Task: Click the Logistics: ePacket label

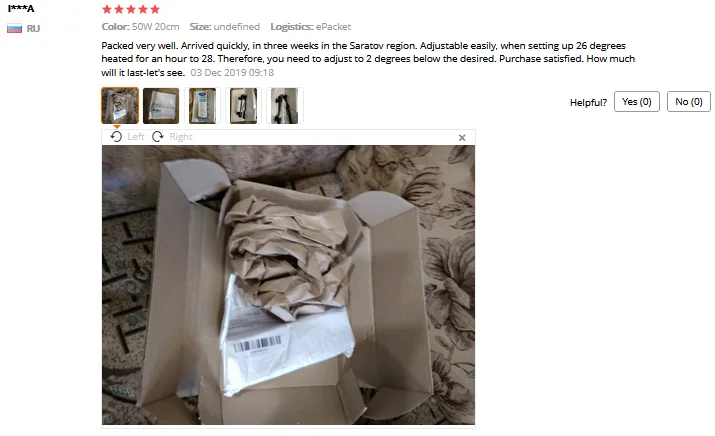Action: [311, 27]
